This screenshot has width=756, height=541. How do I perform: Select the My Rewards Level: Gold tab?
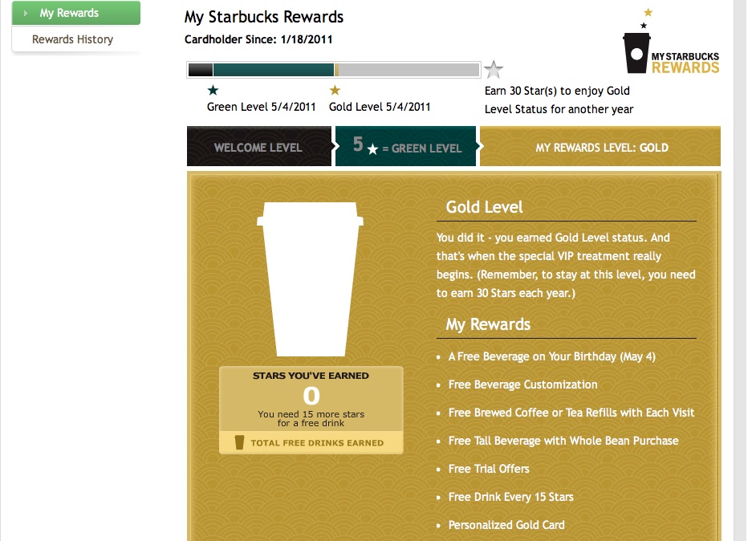[x=601, y=148]
